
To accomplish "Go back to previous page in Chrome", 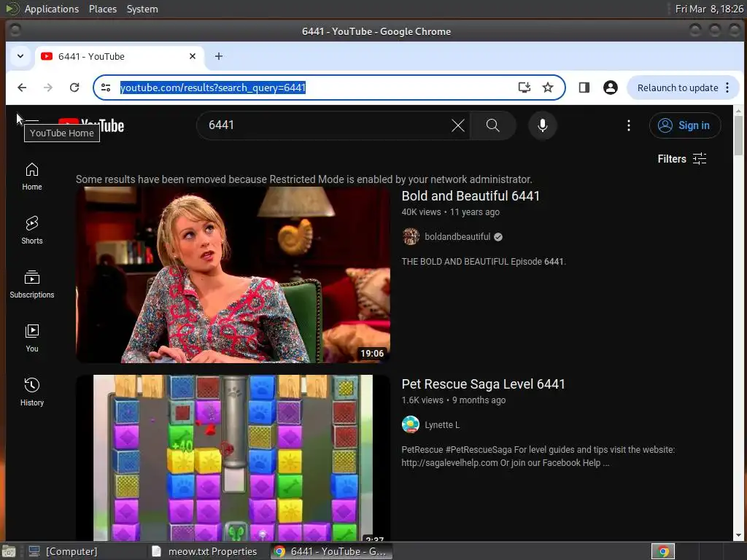I will 22,87.
